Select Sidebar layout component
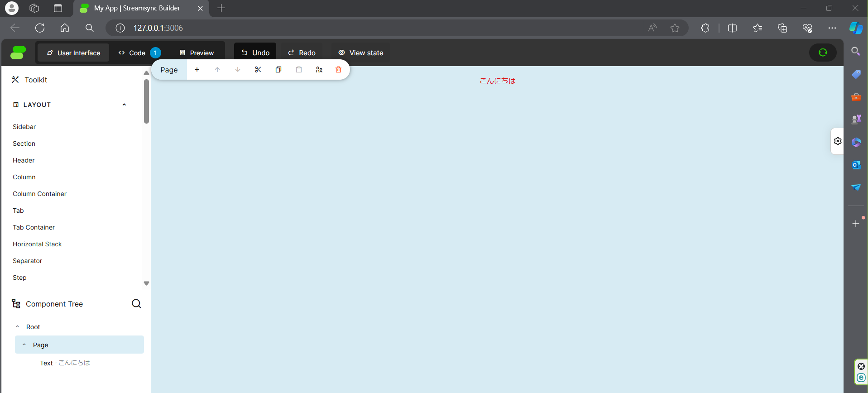This screenshot has height=393, width=868. [24, 127]
